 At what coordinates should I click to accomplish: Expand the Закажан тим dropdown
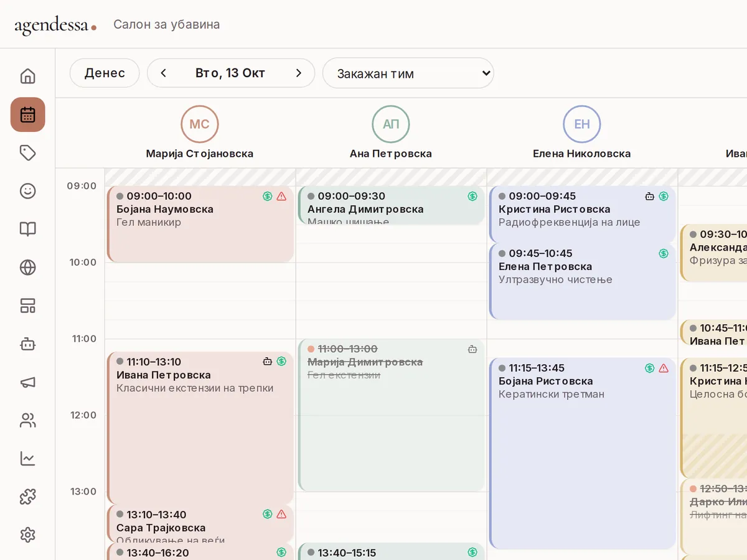(x=408, y=73)
